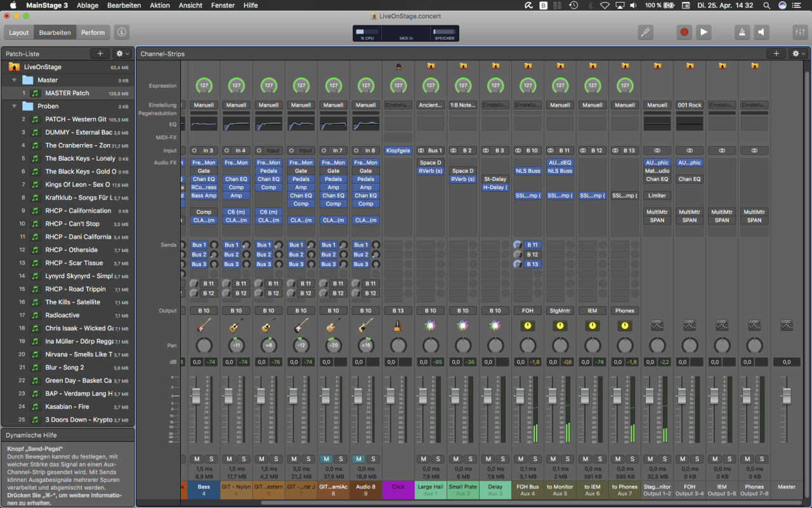This screenshot has height=508, width=812.
Task: Select the MASTER Patch row
Action: 68,93
